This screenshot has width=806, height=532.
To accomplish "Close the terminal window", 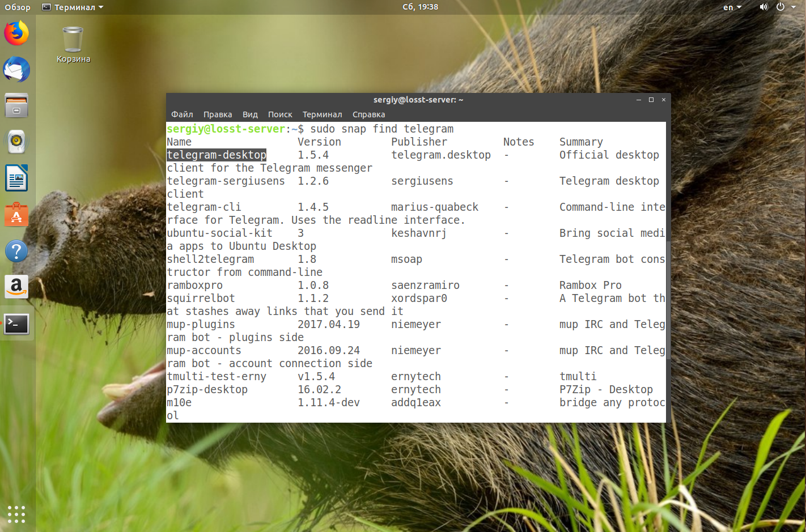I will [664, 100].
